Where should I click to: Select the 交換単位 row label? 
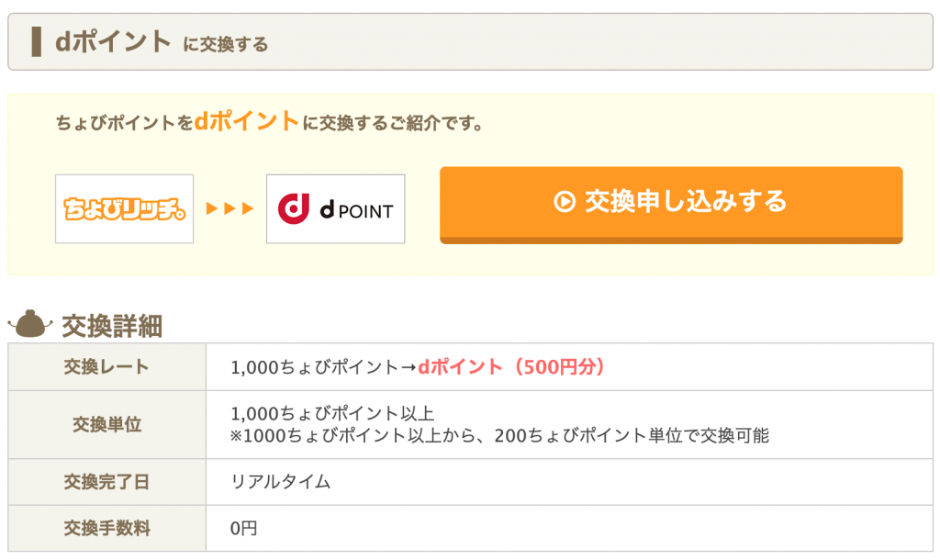[106, 424]
